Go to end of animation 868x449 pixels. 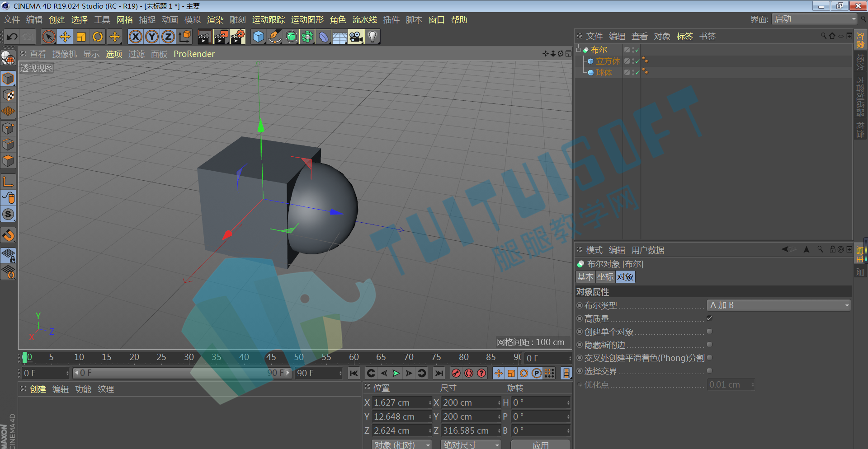(x=439, y=373)
